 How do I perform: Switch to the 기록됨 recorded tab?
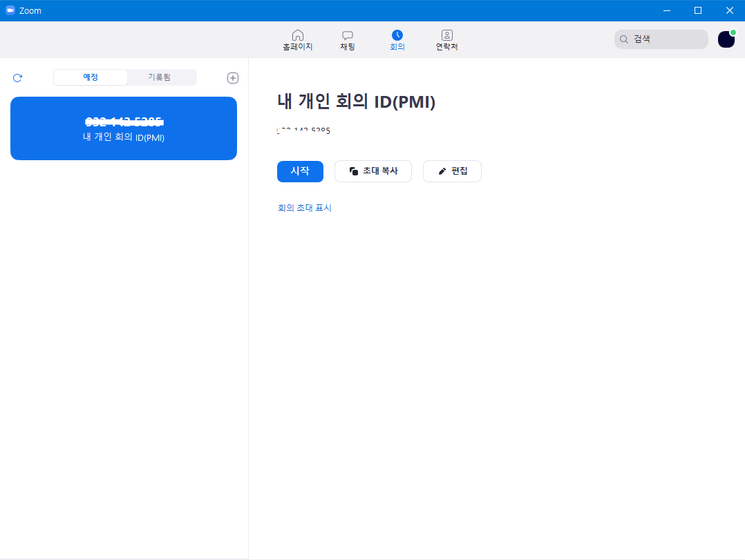coord(159,77)
